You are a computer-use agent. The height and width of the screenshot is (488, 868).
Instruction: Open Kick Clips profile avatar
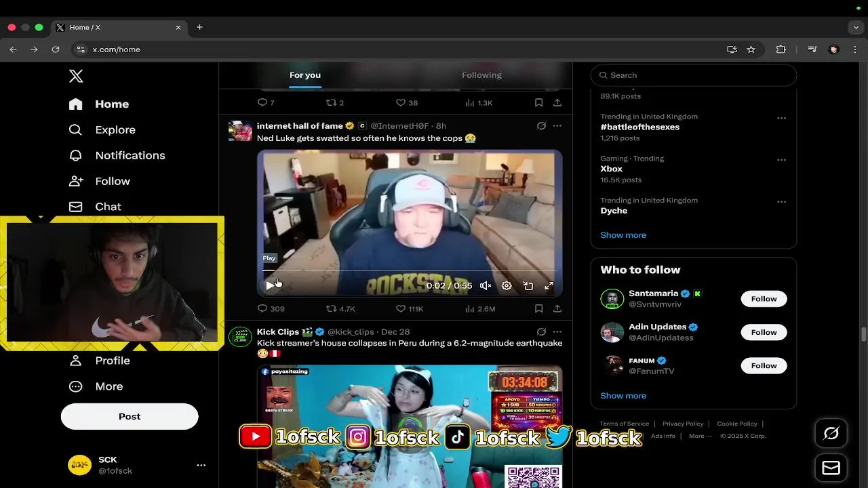pos(240,336)
